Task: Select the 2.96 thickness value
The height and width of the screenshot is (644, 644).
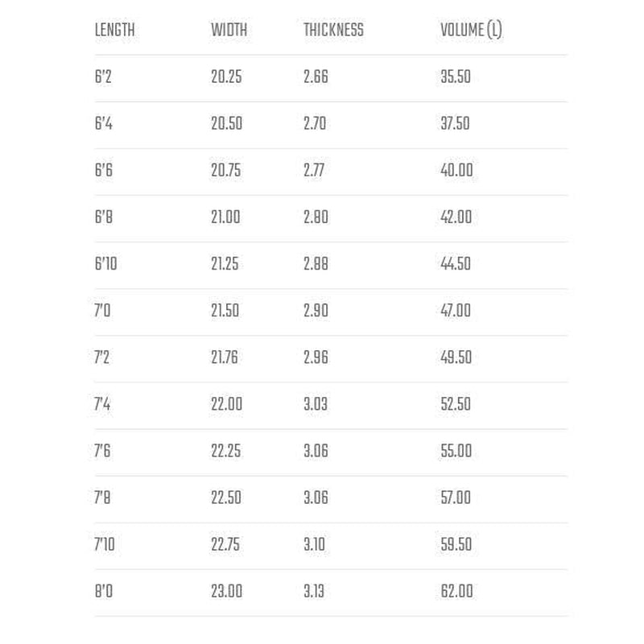Action: coord(316,358)
